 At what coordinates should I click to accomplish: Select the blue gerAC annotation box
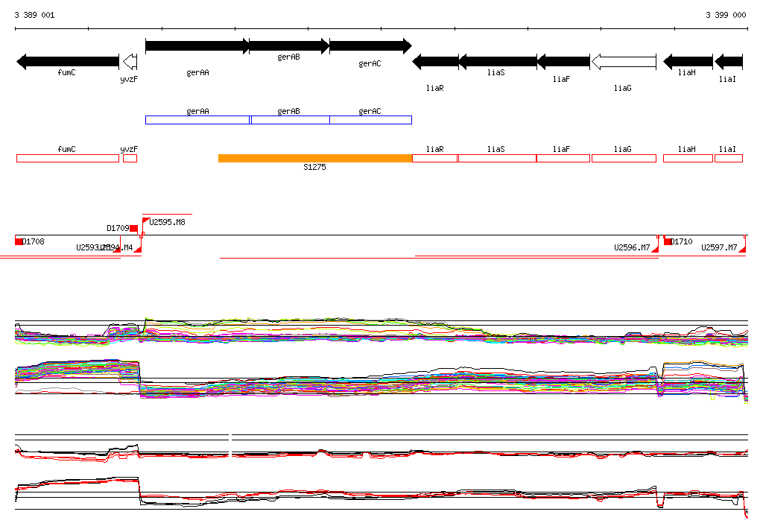371,120
